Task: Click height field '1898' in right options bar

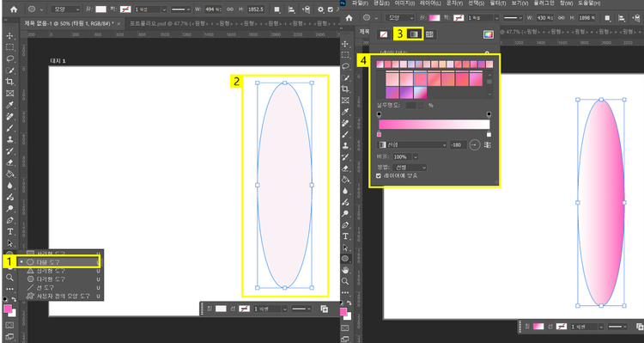Action: [586, 18]
